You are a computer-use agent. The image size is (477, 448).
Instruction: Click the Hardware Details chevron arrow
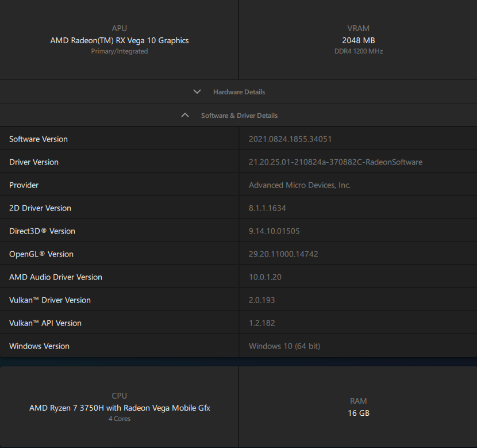point(197,91)
